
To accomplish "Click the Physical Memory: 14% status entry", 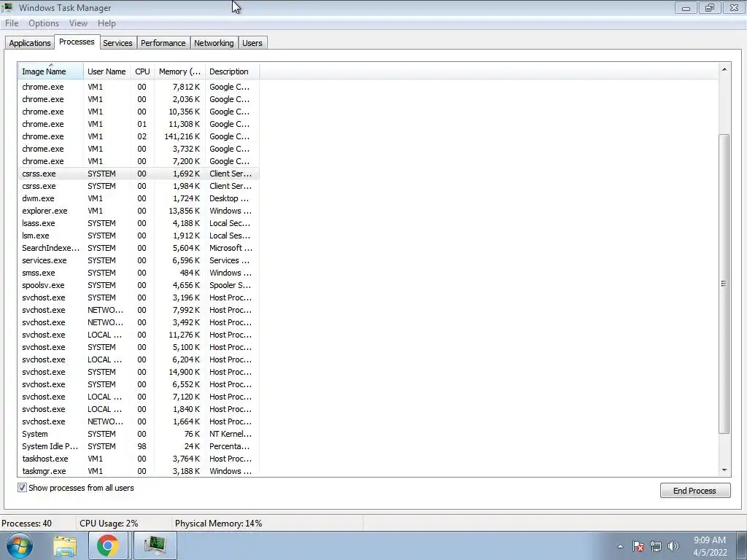I will pos(218,524).
